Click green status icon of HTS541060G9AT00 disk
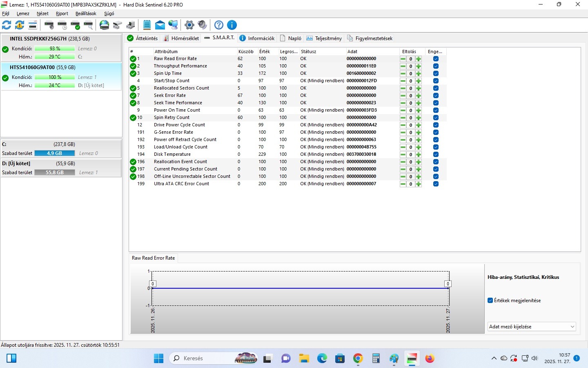Screen dimensions: 588x368 tap(5, 78)
